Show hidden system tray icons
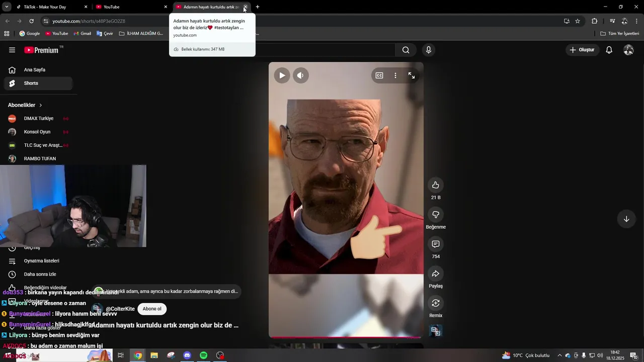 click(559, 355)
